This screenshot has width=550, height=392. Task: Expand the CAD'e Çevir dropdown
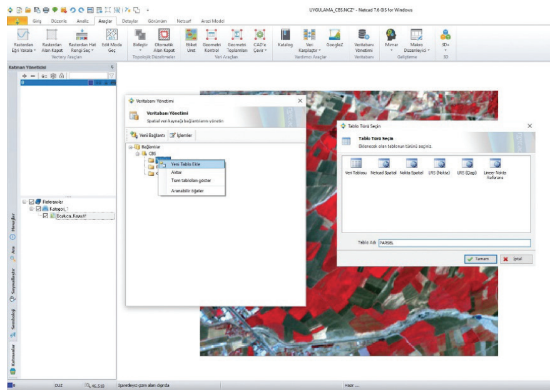[260, 51]
